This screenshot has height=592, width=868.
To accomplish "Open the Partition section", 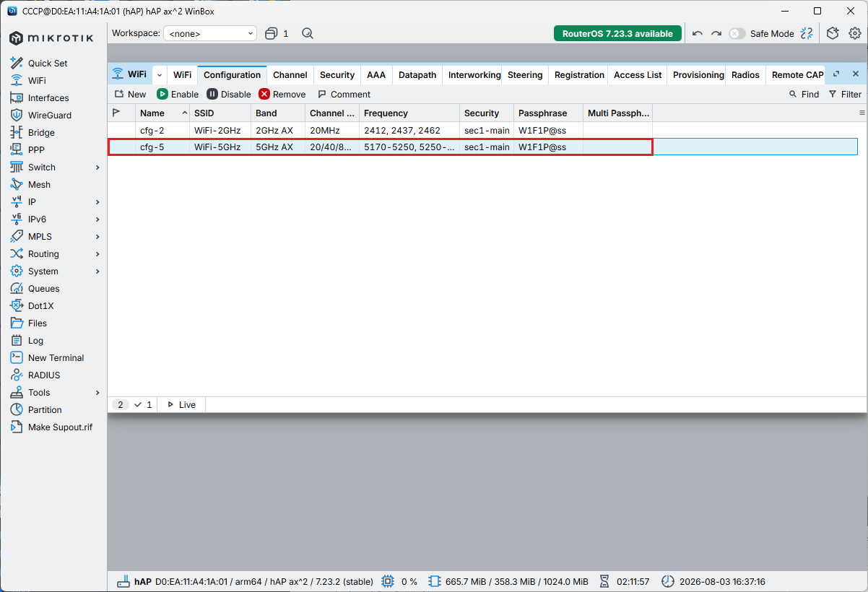I will point(45,409).
